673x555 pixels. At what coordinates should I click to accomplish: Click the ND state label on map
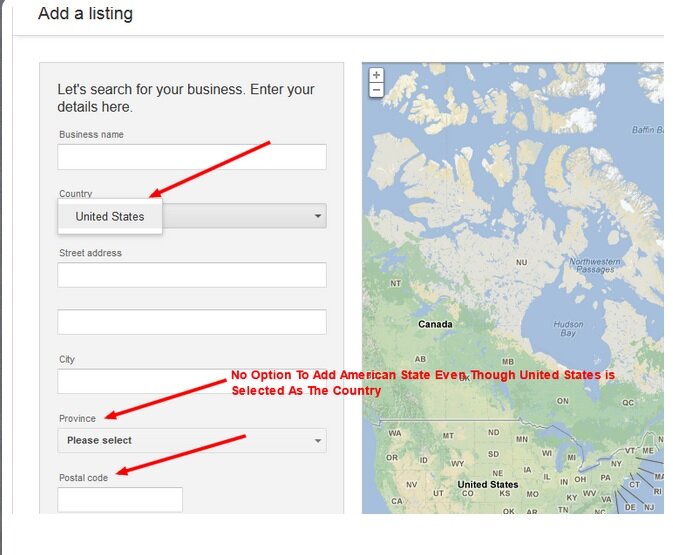pos(494,432)
